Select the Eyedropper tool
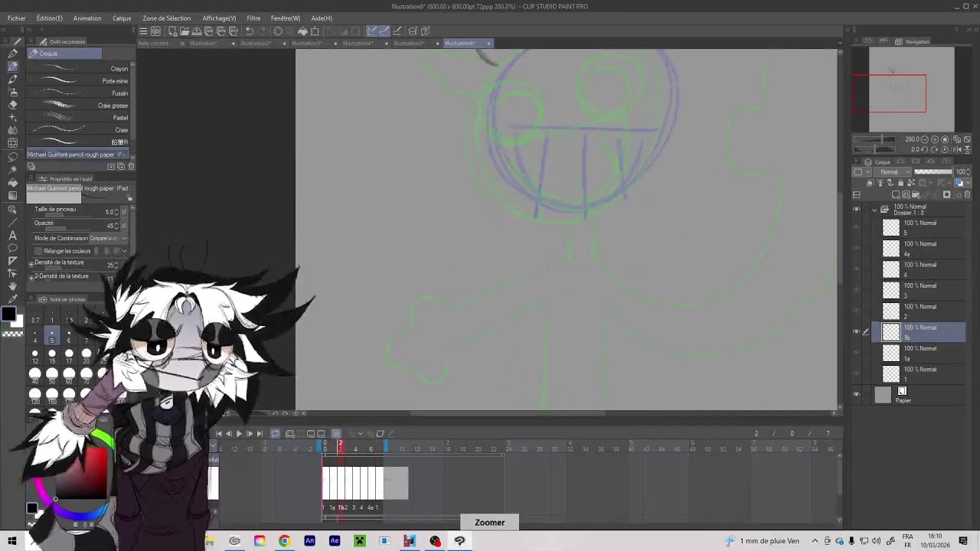Image resolution: width=980 pixels, height=551 pixels. (12, 299)
